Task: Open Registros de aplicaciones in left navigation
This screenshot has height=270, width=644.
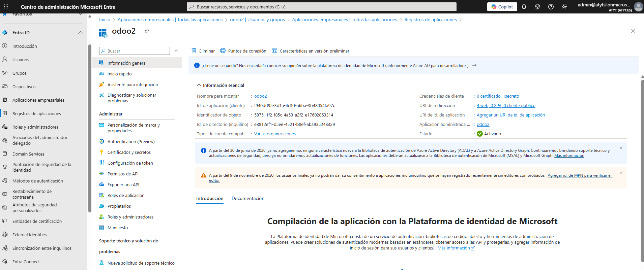Action: click(x=36, y=113)
